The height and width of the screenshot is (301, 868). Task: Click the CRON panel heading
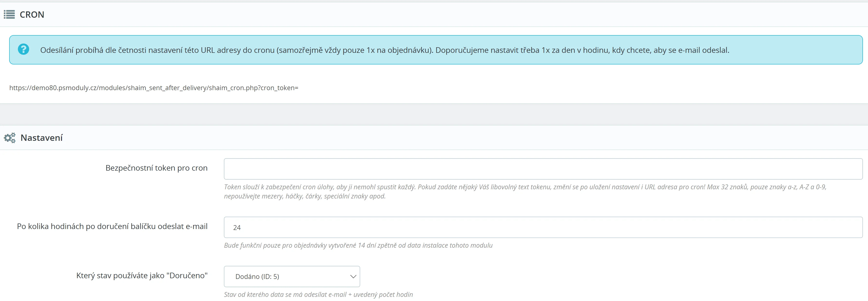[32, 15]
